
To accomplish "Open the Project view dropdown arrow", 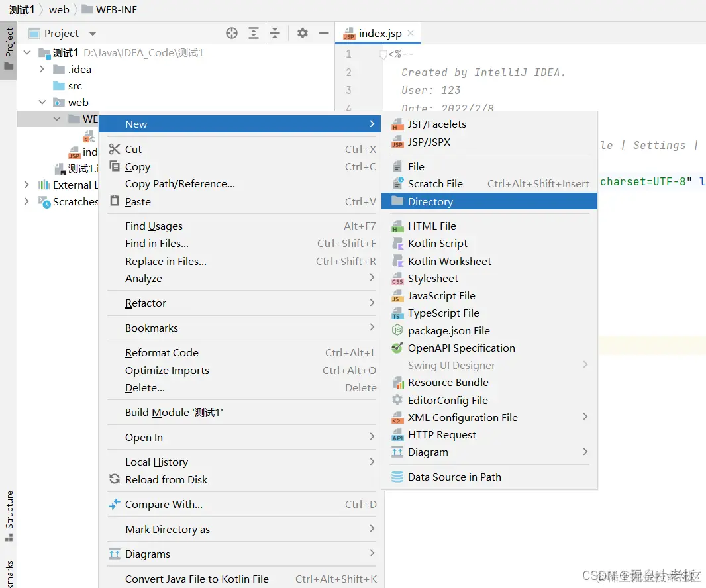I will [x=93, y=34].
